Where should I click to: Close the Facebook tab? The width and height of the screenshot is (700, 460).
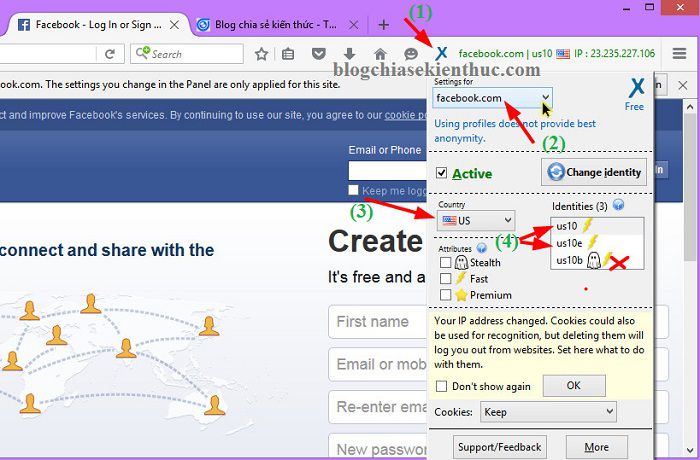(175, 25)
